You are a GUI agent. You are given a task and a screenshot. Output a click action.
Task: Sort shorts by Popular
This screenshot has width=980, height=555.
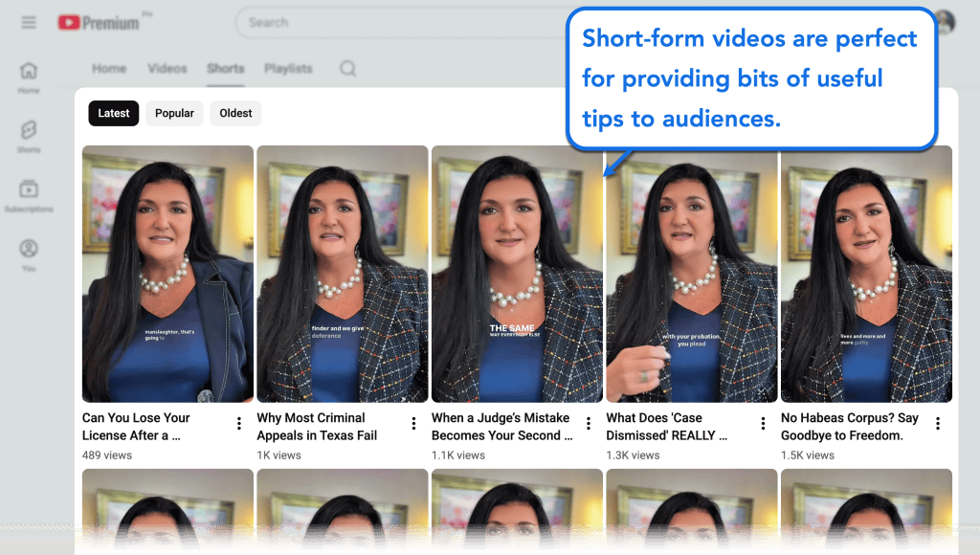click(x=174, y=113)
